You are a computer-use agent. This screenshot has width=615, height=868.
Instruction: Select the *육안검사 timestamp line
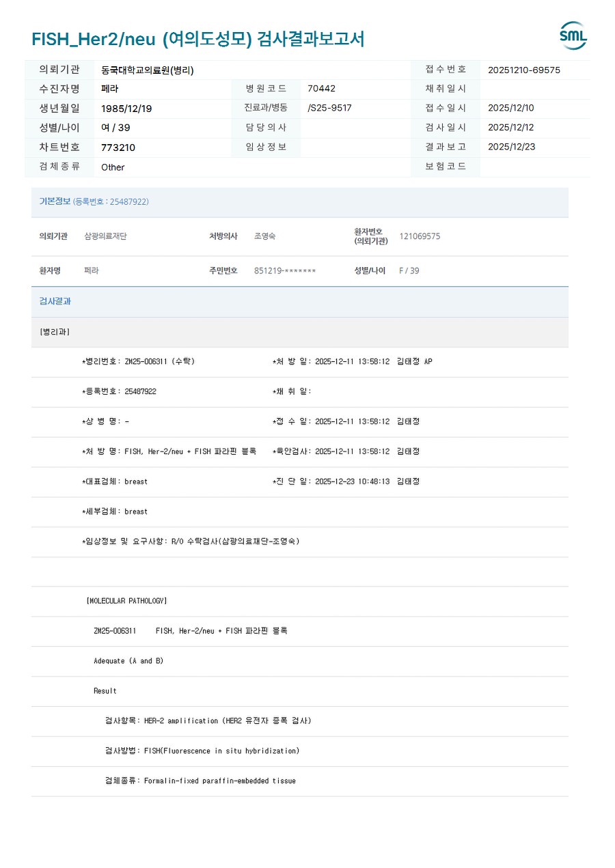click(x=346, y=452)
